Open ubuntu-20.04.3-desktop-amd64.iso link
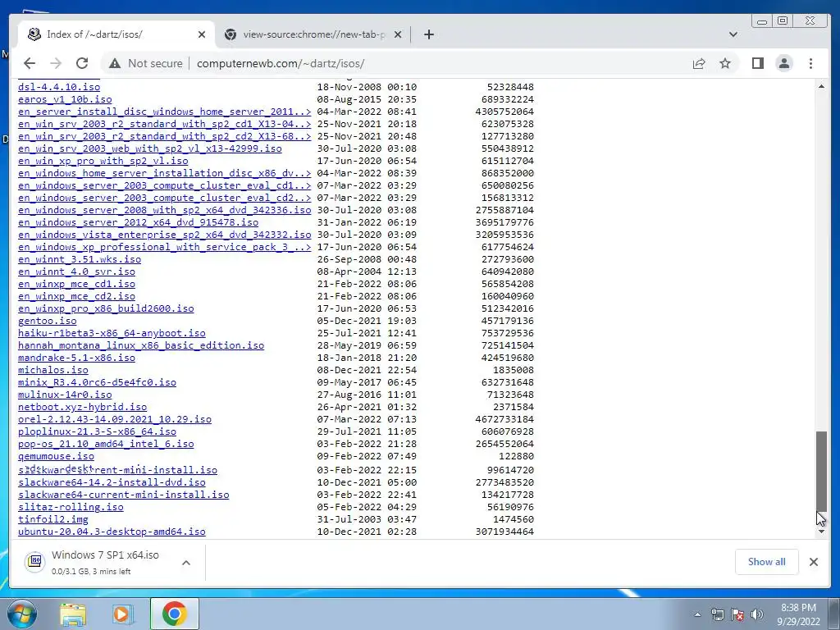 [112, 532]
